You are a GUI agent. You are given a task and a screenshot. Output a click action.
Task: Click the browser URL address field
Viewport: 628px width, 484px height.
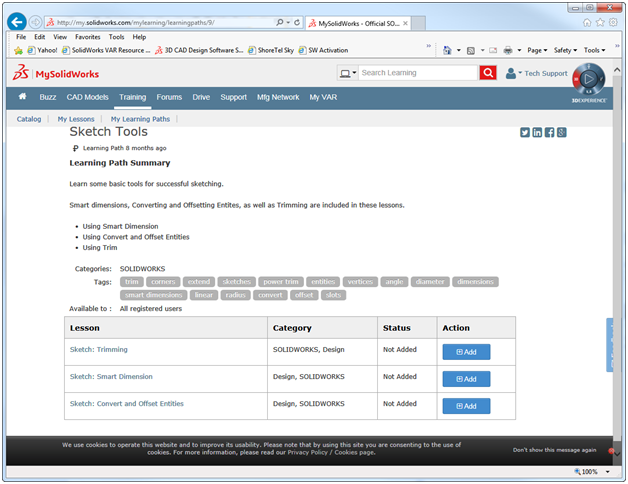click(x=159, y=22)
